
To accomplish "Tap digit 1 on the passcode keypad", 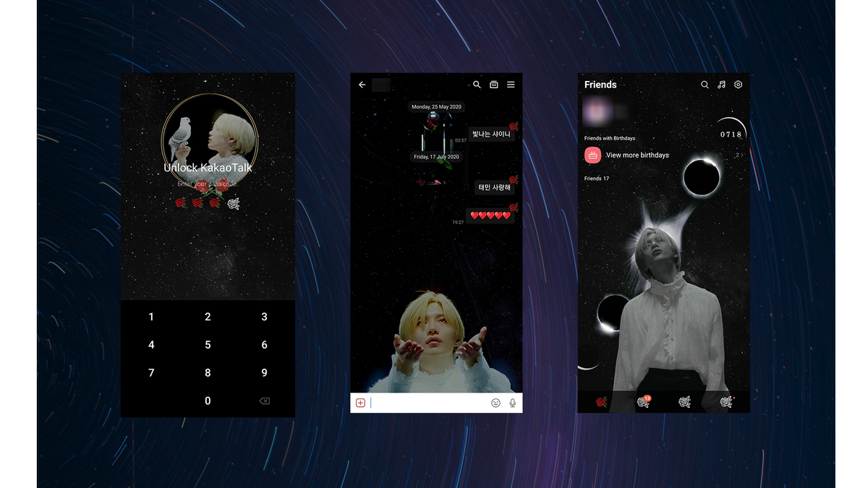I will point(151,317).
